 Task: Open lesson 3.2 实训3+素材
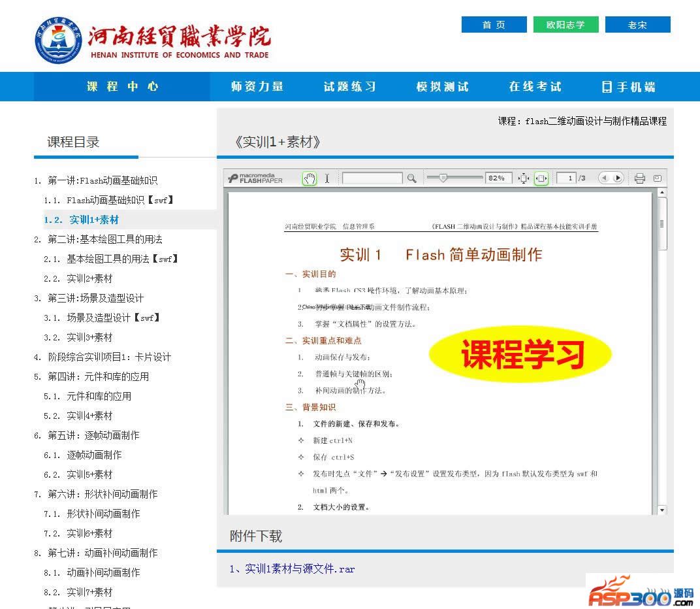[x=78, y=338]
